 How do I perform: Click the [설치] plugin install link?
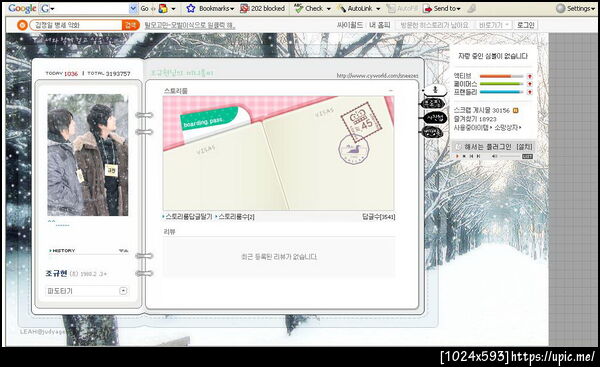point(524,147)
